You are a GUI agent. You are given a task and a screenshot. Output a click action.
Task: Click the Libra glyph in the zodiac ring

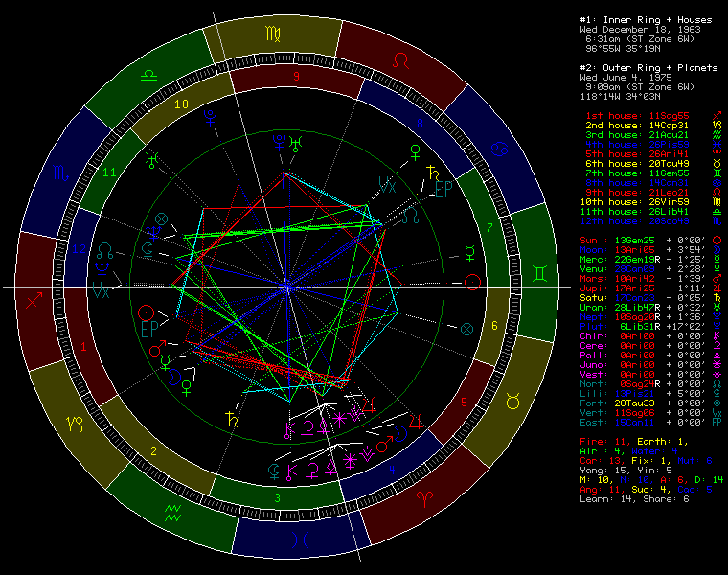pos(149,76)
